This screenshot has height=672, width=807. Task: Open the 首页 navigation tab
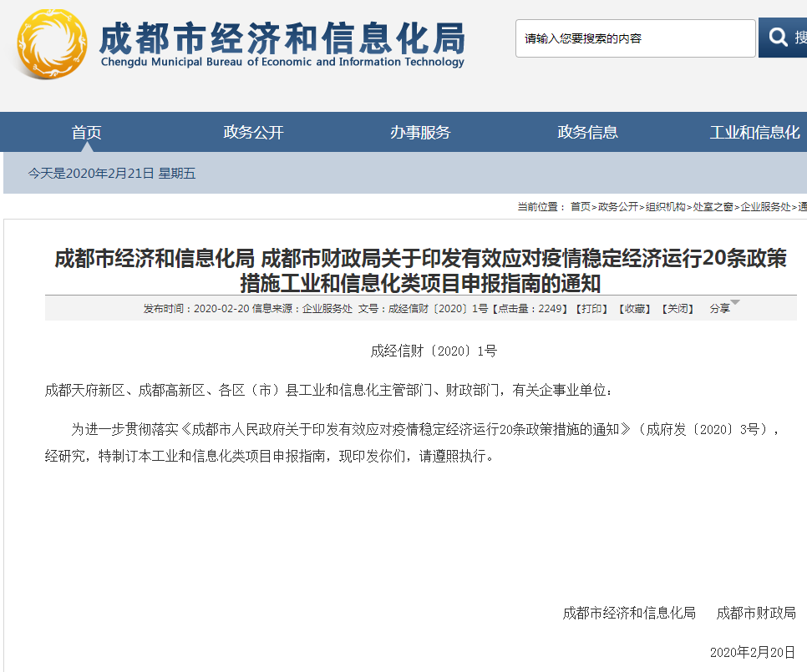pos(87,132)
